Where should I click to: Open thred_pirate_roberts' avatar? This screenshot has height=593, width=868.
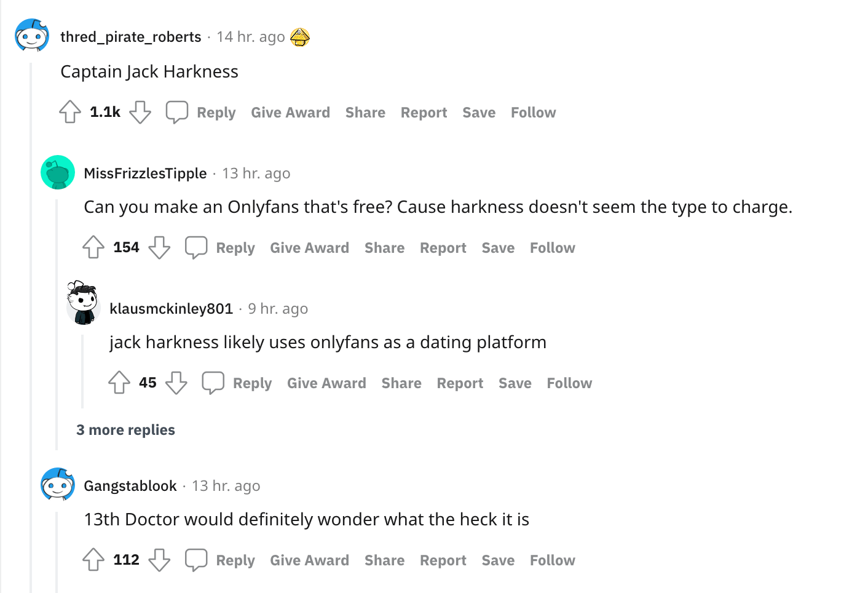coord(31,36)
